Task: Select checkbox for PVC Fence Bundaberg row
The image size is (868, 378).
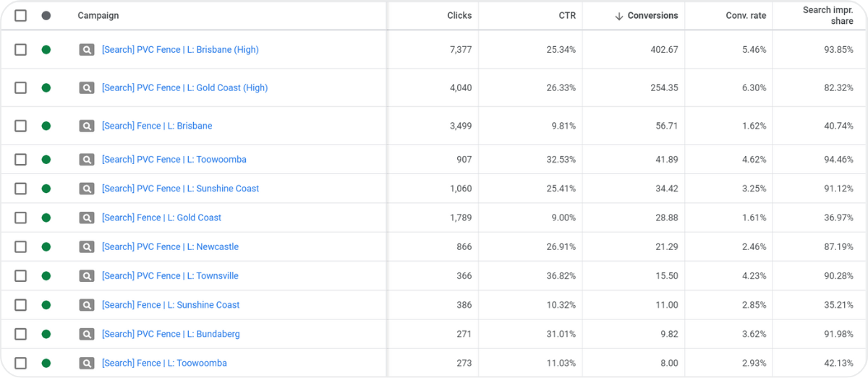Action: point(20,334)
